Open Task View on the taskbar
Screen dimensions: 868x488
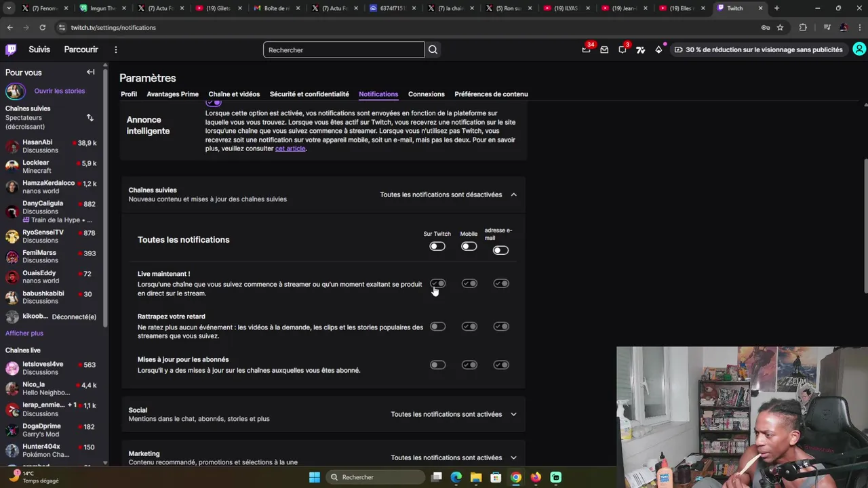point(437,477)
